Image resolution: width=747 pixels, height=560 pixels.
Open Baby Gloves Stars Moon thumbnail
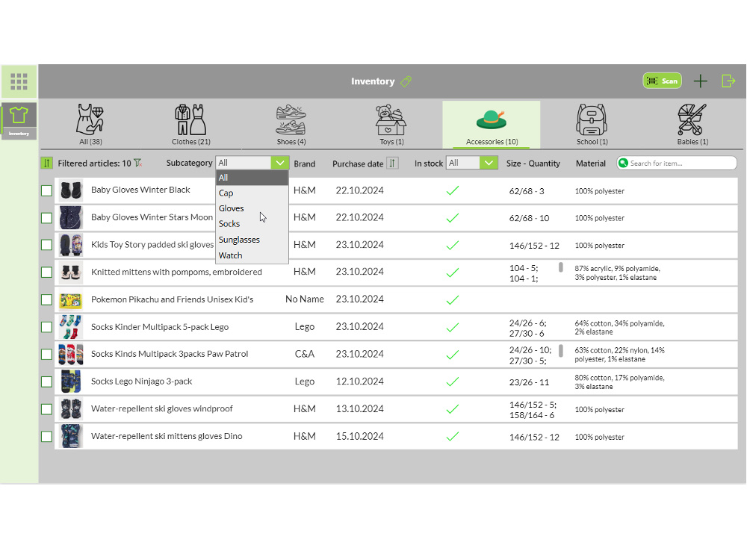(71, 217)
